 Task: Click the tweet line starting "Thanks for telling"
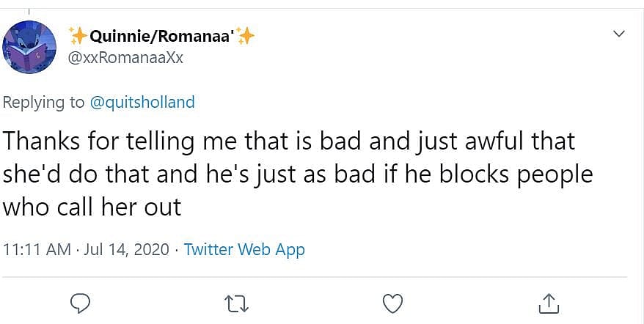(x=289, y=140)
